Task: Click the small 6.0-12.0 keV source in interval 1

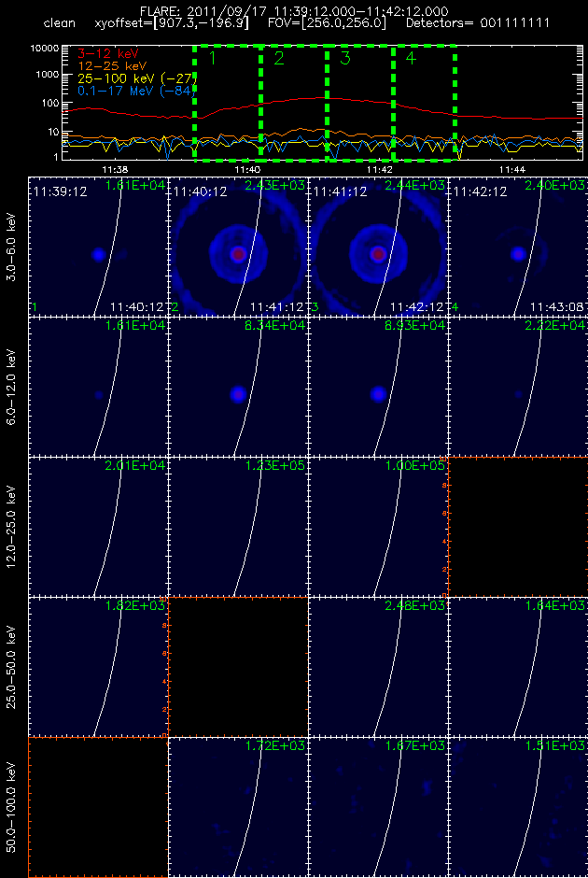Action: 99,395
